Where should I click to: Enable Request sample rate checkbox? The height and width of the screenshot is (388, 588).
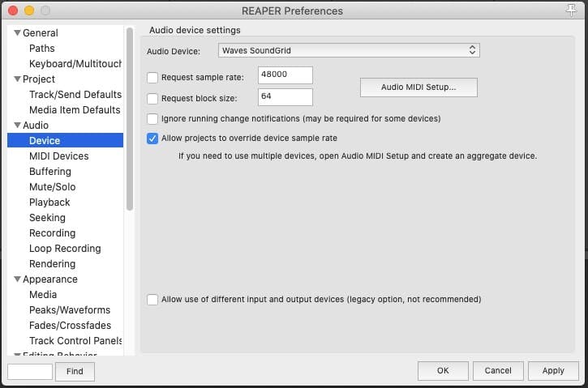click(152, 78)
